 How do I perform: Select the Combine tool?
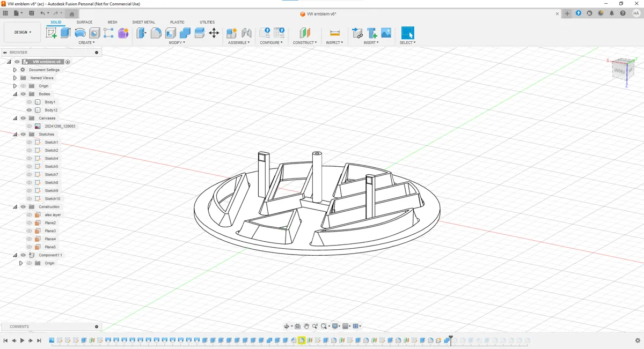pos(185,33)
